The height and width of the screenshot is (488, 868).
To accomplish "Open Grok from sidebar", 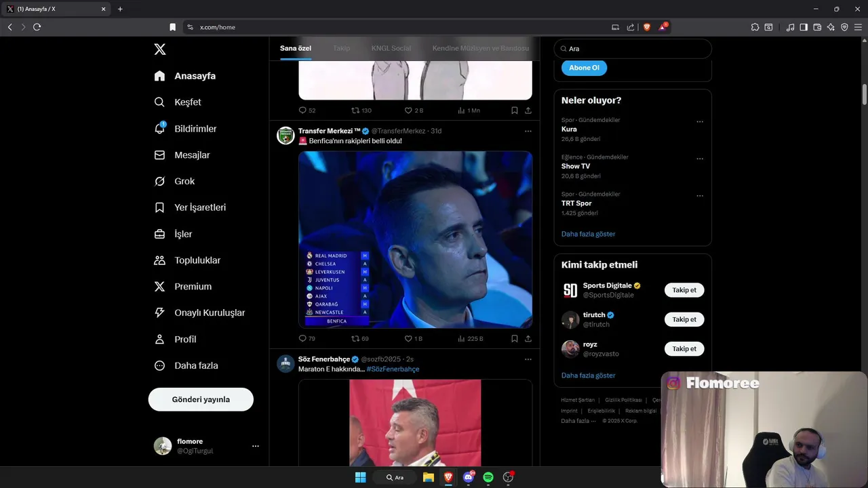I will 174,182.
